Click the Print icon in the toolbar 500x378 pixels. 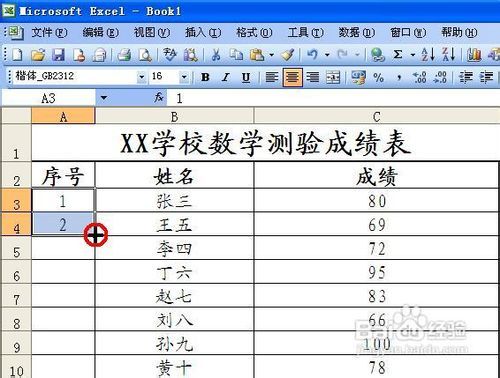(124, 55)
